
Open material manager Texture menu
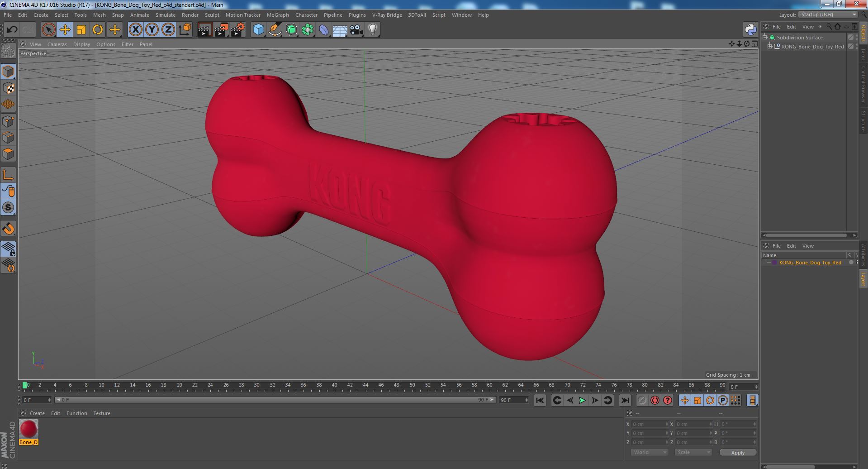(x=102, y=413)
